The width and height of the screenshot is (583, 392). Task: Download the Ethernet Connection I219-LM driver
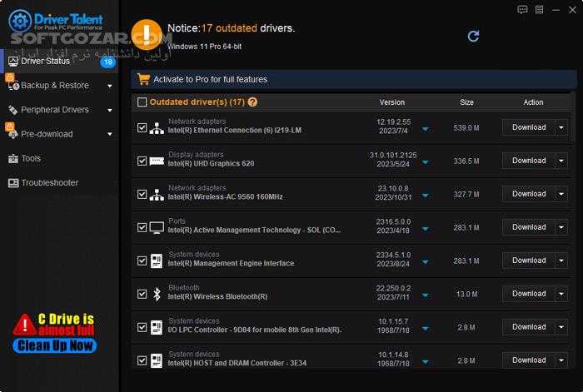[529, 127]
